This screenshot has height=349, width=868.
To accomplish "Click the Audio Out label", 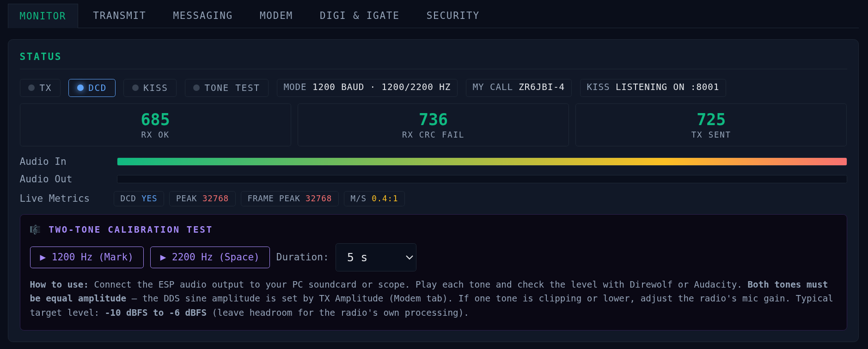I will click(x=46, y=179).
